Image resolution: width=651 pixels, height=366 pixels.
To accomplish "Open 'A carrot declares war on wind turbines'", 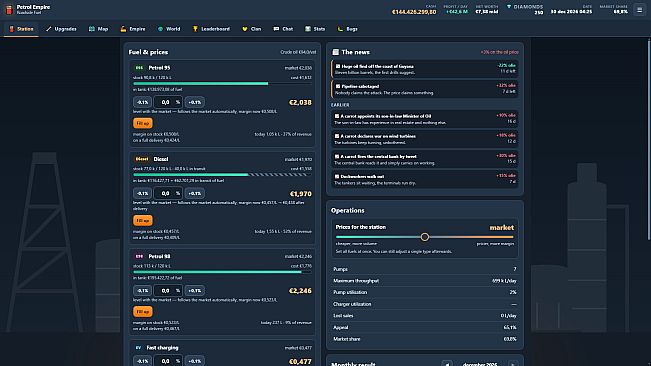I will 424,139.
